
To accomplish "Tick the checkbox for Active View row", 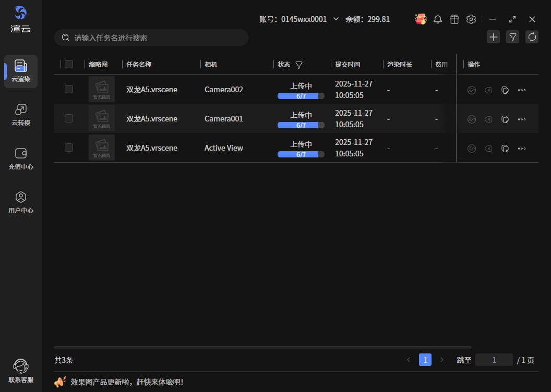I will coord(69,148).
